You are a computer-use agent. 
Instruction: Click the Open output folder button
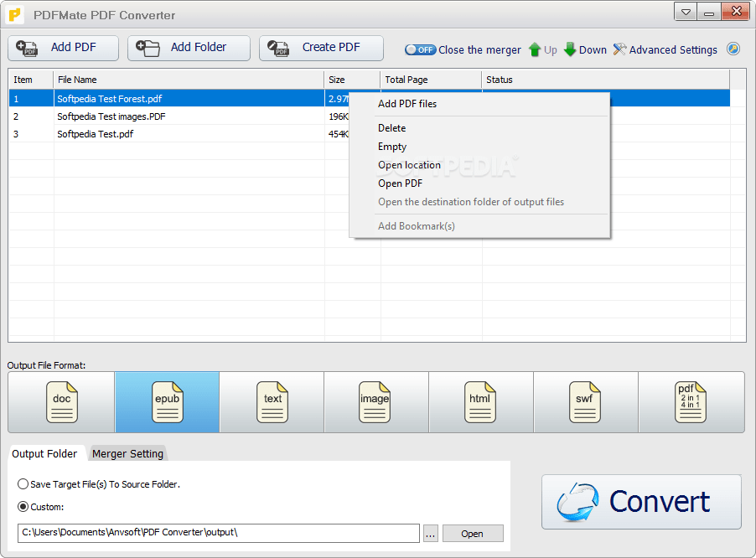click(x=473, y=534)
